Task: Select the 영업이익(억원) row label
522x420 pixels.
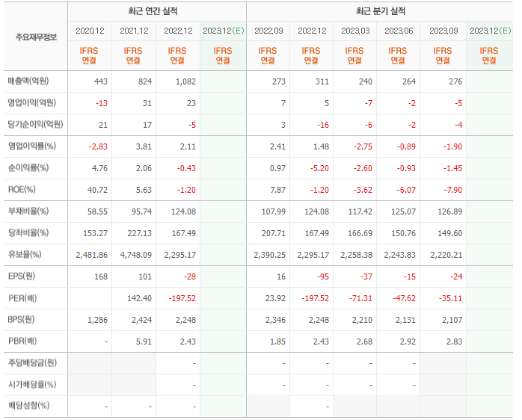Action: [x=31, y=103]
